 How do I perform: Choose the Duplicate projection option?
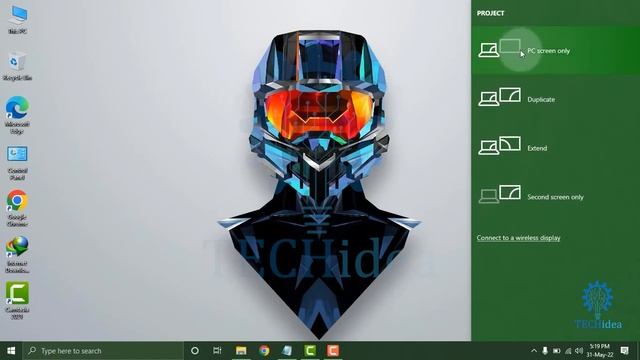556,99
